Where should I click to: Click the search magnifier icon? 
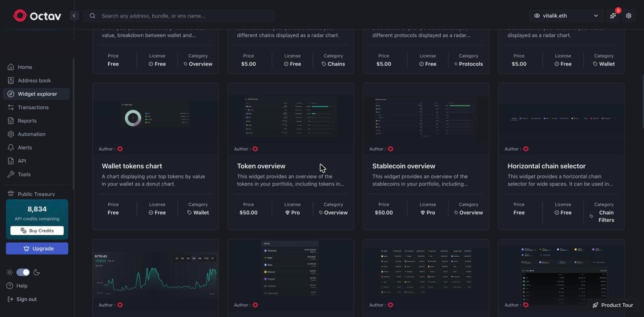[x=92, y=16]
